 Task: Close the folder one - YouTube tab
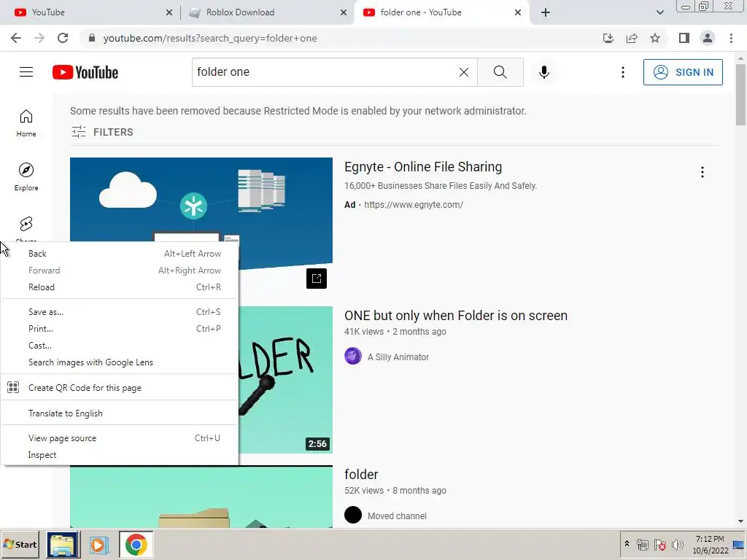518,12
